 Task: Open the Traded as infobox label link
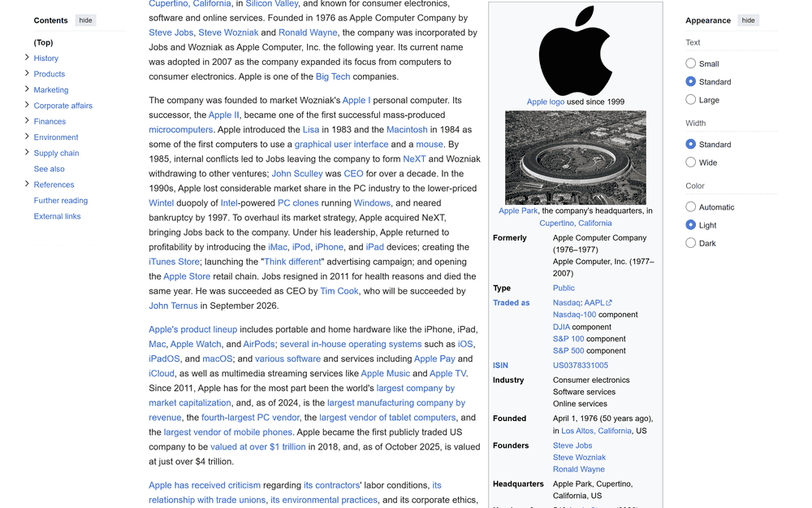[x=511, y=302]
